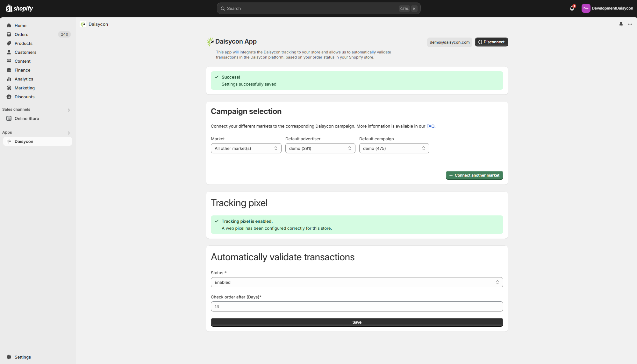637x364 pixels.
Task: Click the Orders 240 count badge
Action: coord(64,34)
